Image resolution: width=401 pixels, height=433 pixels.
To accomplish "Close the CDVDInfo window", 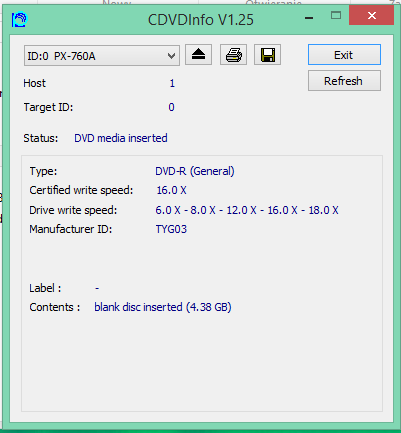I will click(x=372, y=15).
